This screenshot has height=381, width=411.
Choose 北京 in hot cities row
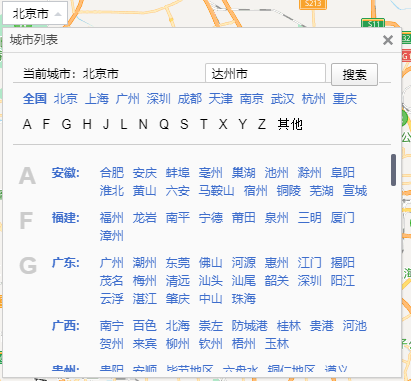(66, 99)
